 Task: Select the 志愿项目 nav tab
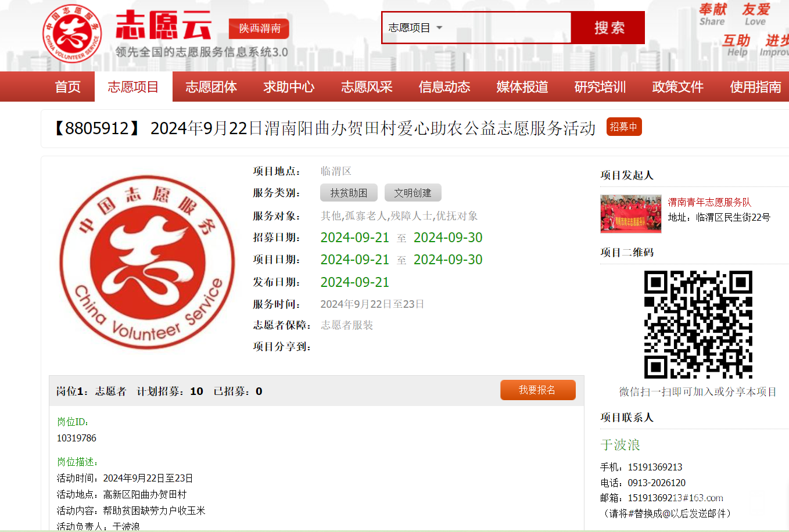point(134,87)
